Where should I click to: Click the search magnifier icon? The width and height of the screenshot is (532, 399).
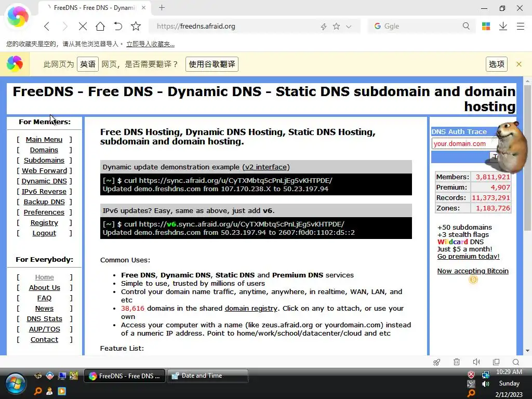[466, 26]
